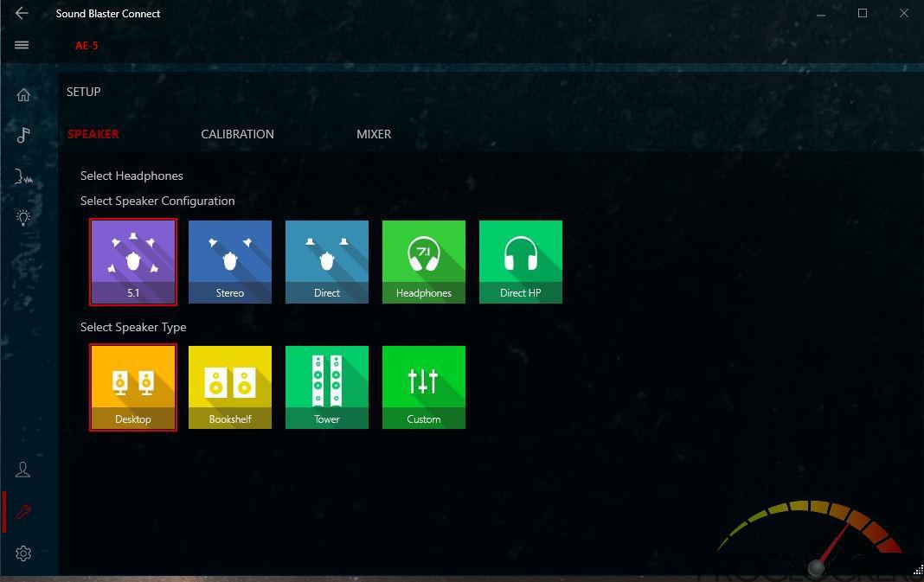Click the red wrench setup icon
Screen dimensions: 924x582
(x=23, y=512)
